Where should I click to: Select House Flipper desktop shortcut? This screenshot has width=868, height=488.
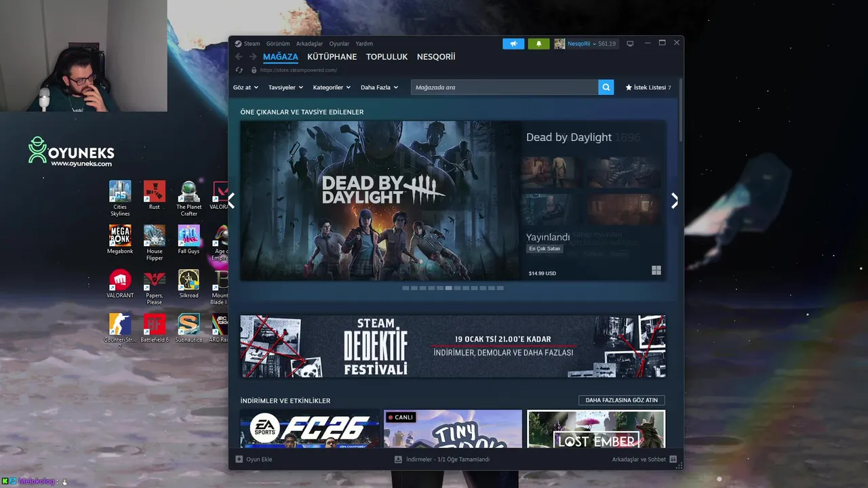pos(155,243)
